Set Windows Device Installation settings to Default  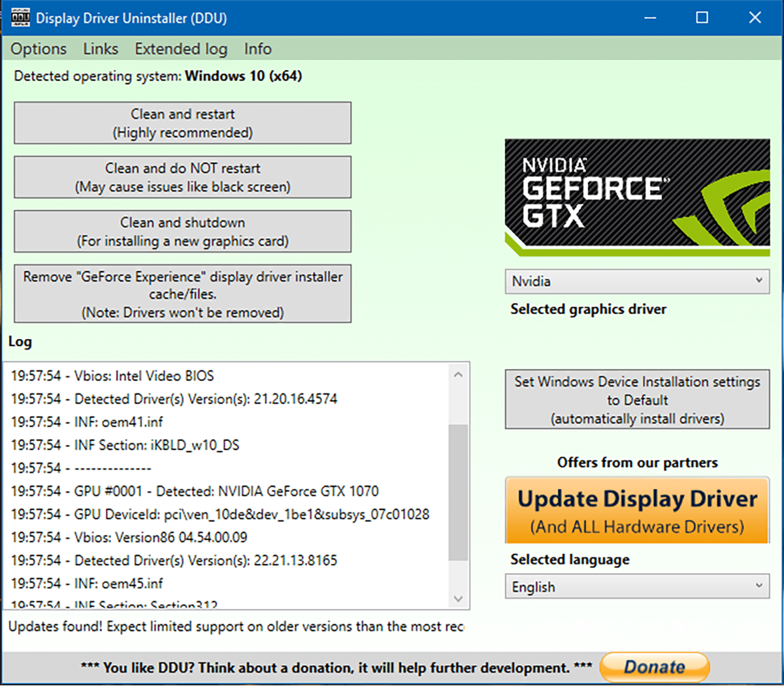click(637, 400)
